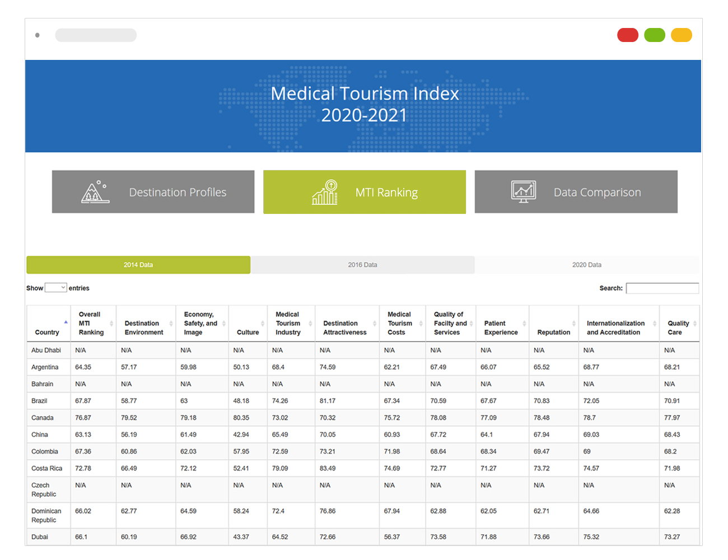The image size is (728, 560).
Task: Switch to the 2016 Data tab
Action: [363, 264]
